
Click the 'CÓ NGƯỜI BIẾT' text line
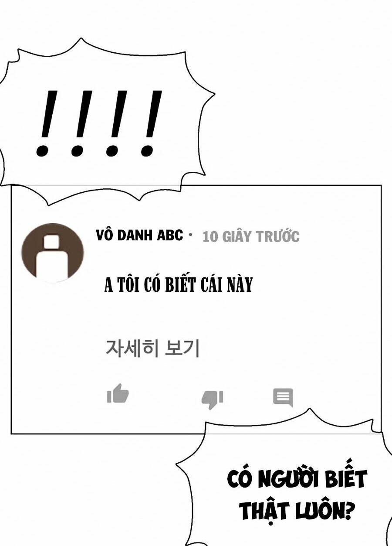pyautogui.click(x=297, y=480)
